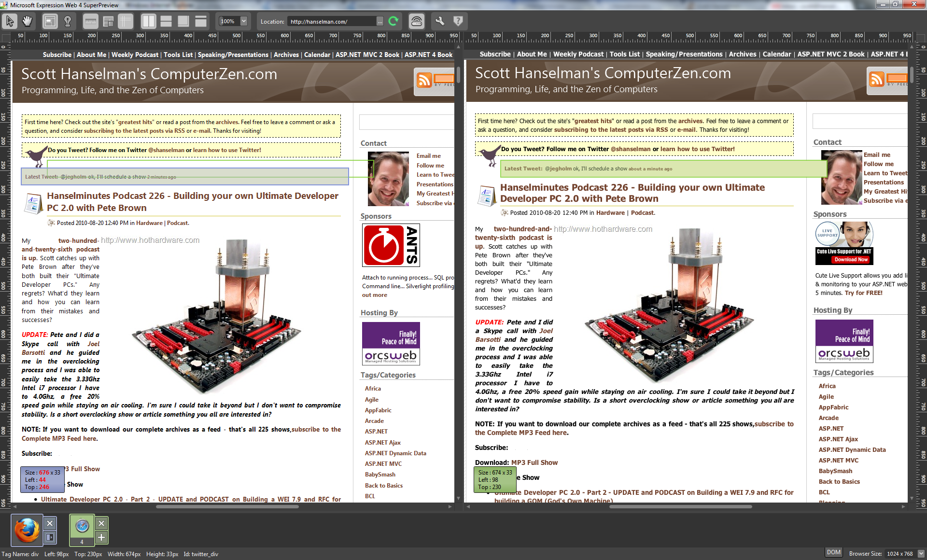This screenshot has width=927, height=560.
Task: Activate the hand panning tool
Action: coord(28,21)
